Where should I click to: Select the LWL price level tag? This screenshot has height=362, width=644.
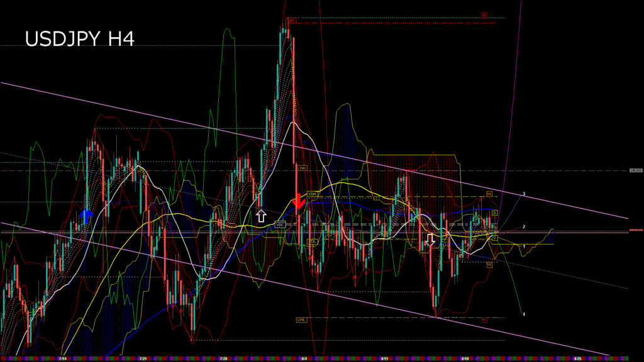tap(301, 320)
